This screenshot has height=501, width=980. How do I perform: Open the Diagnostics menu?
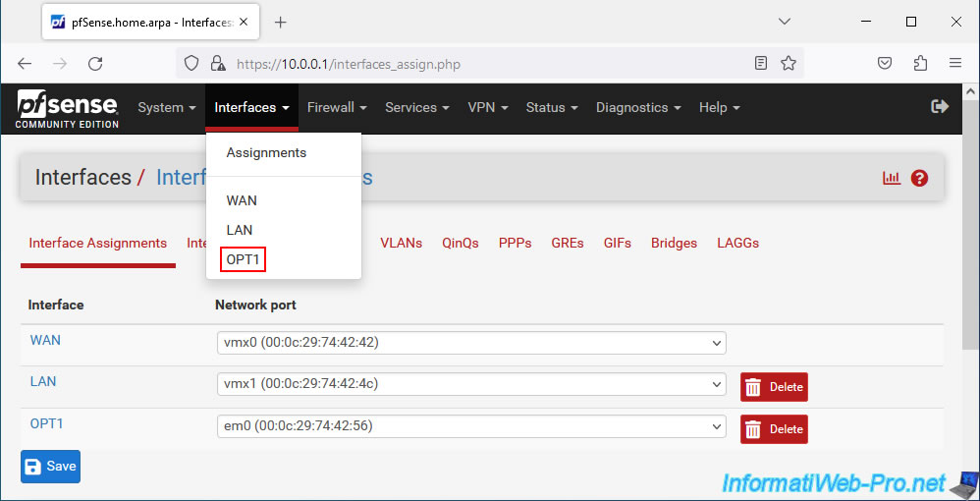click(638, 108)
